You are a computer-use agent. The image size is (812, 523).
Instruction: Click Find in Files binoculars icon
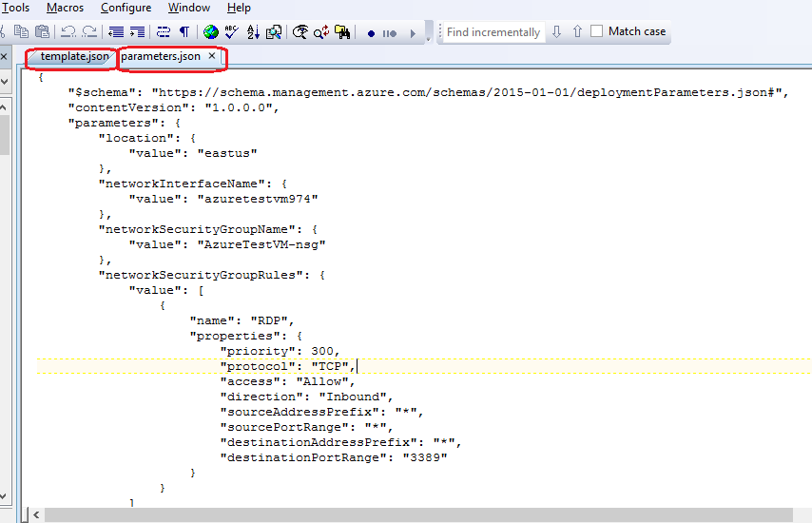[x=342, y=32]
